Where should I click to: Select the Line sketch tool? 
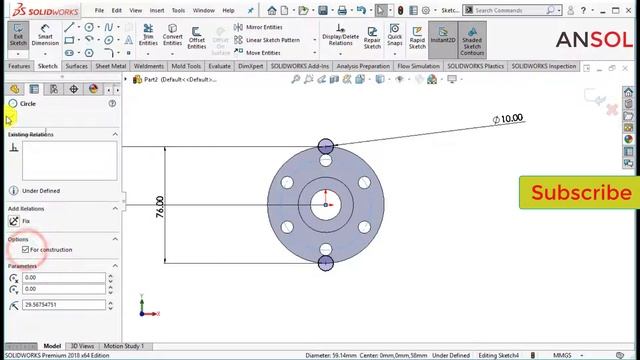tap(69, 27)
